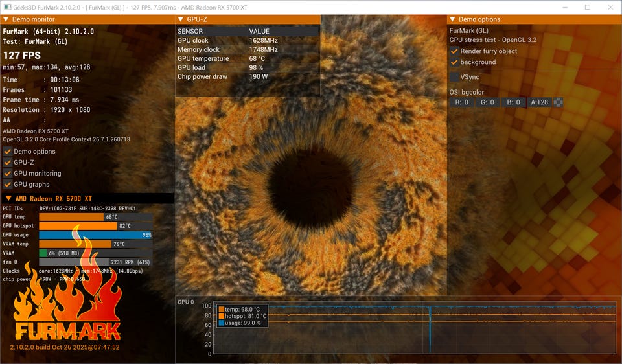The height and width of the screenshot is (364, 622).
Task: Click the build Oct 26 2025 version text
Action: 65,347
